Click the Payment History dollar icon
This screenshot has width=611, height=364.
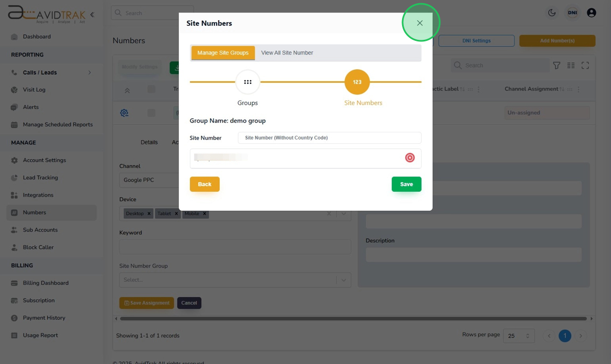[x=14, y=318]
